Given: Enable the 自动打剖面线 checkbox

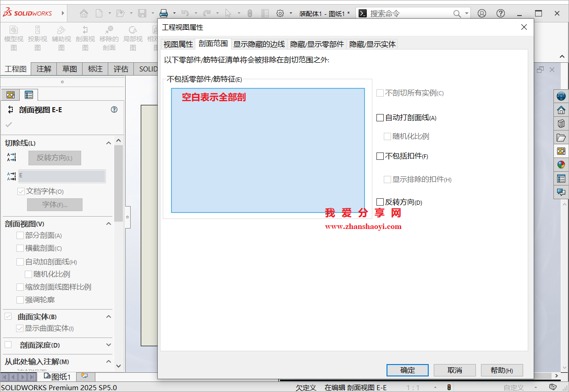Looking at the screenshot, I should point(380,118).
